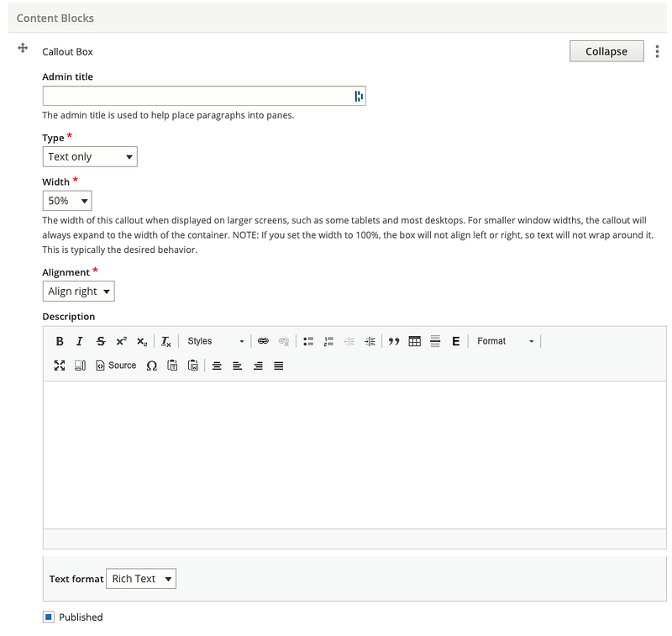Insert a special character with Omega icon

coord(152,365)
